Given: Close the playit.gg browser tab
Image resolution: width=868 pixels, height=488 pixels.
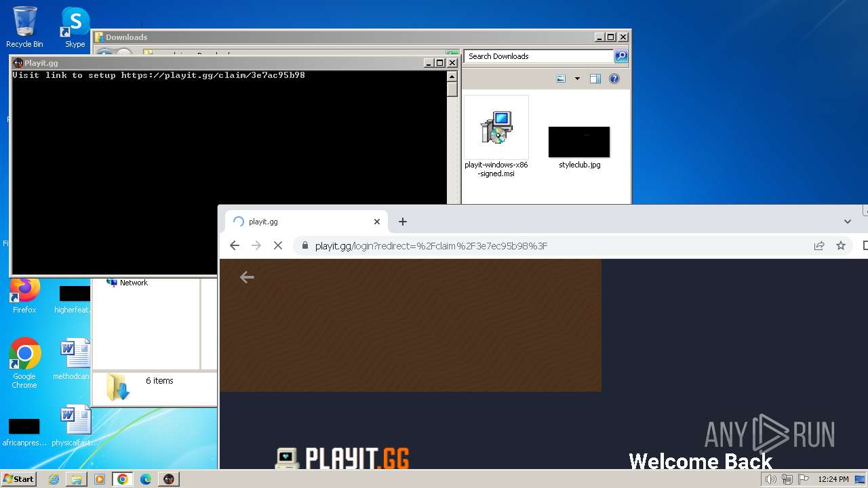Looking at the screenshot, I should click(377, 222).
